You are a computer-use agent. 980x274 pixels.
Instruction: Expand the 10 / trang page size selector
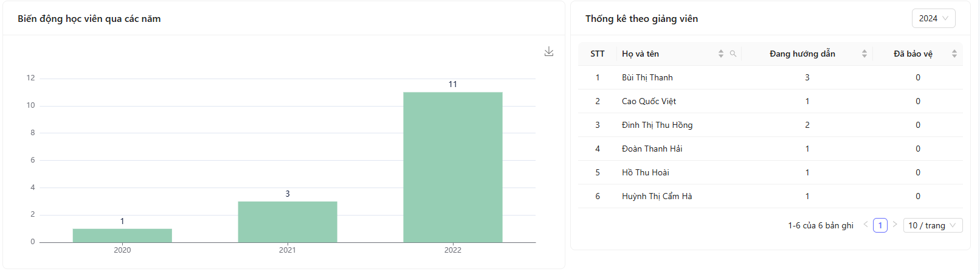933,225
